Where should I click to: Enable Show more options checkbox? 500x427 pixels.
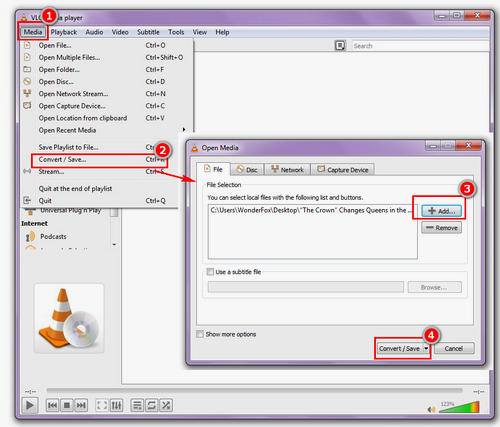tap(200, 334)
